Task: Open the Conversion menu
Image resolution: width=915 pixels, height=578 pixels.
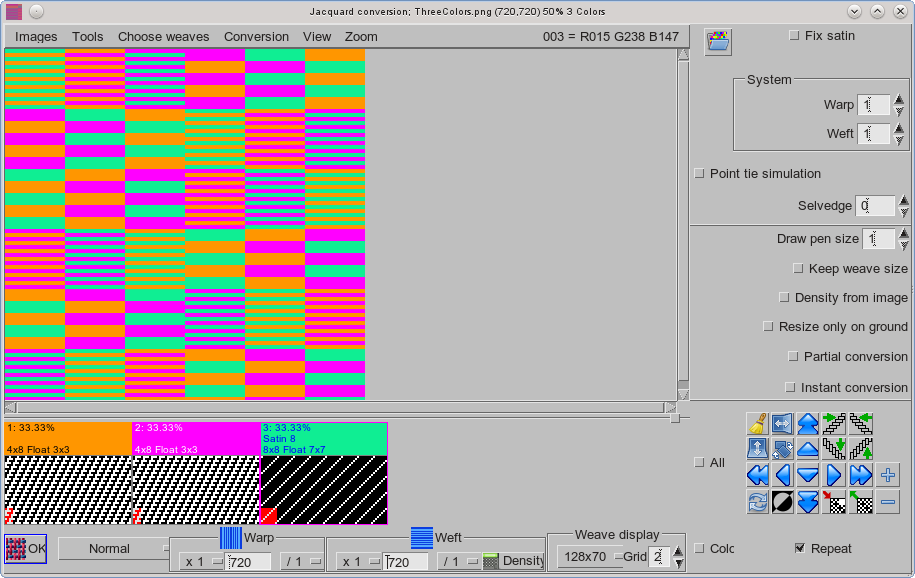Action: click(256, 37)
